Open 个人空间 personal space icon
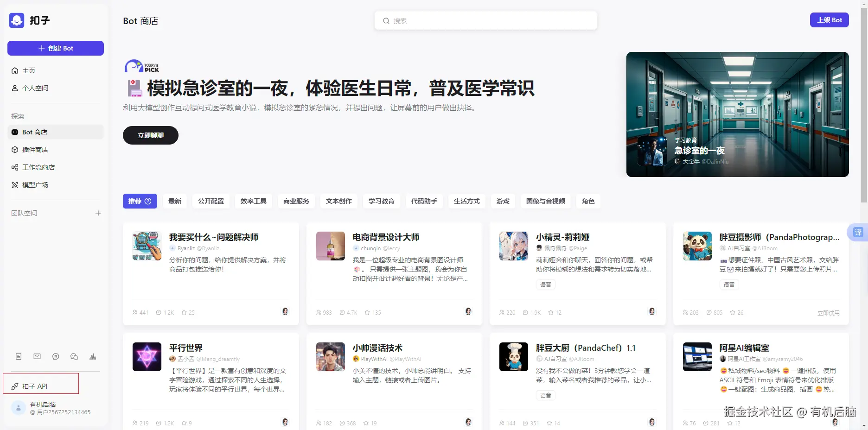Screen dimensions: 868x430 pos(15,88)
